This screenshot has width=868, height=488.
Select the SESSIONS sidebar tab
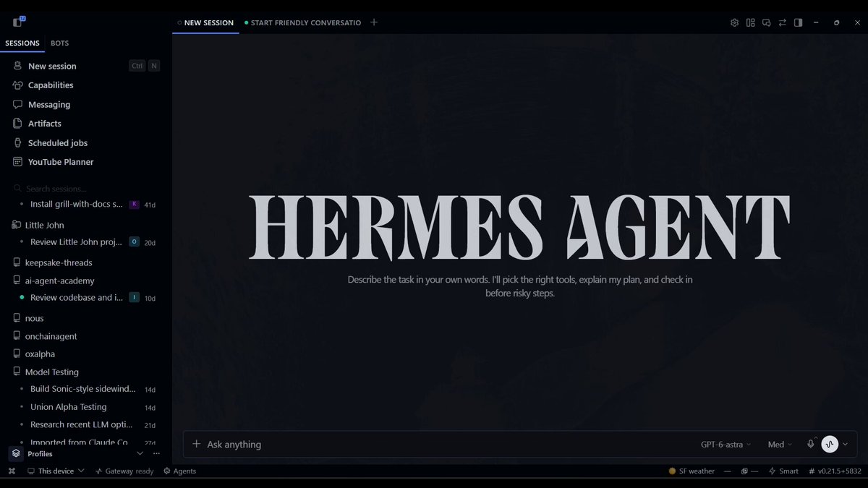(22, 43)
